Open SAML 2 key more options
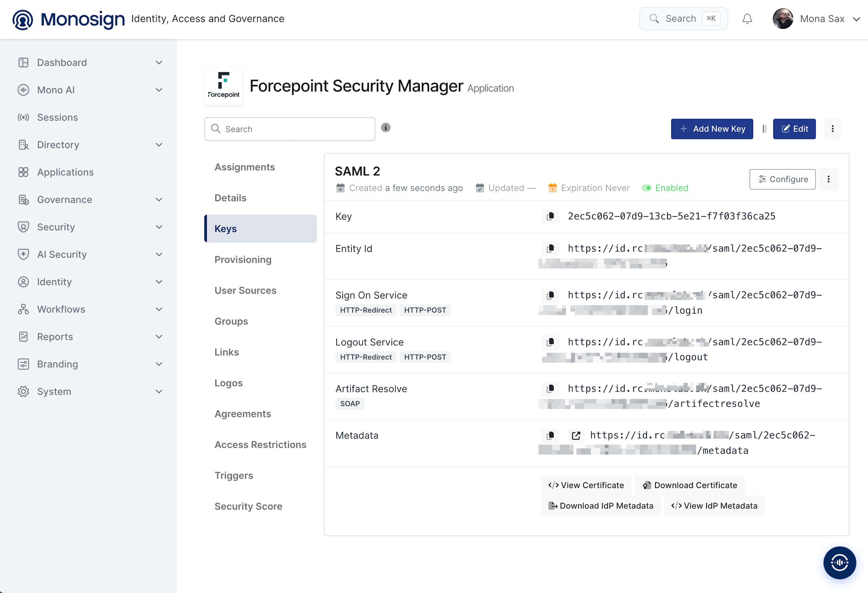868x593 pixels. pos(828,179)
